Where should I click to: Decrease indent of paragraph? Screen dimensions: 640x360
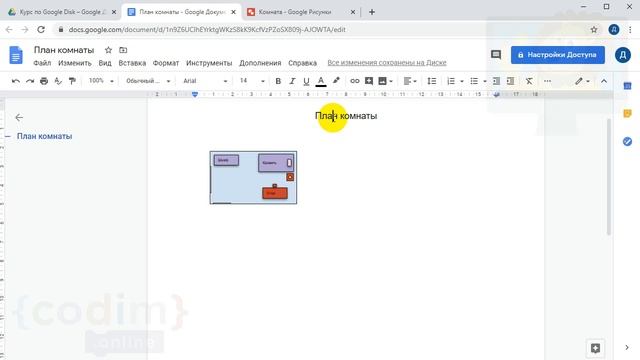pos(496,81)
